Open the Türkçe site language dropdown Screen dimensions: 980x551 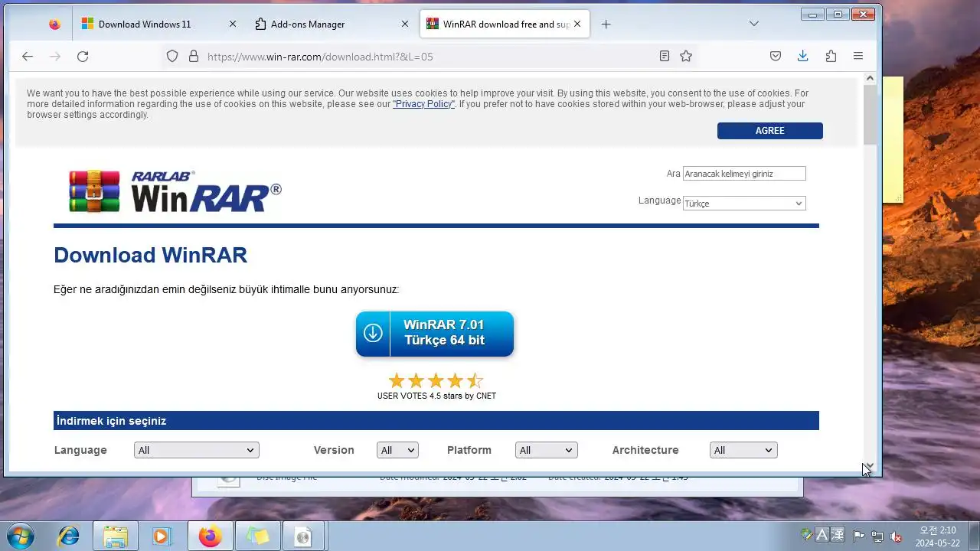[x=744, y=204]
